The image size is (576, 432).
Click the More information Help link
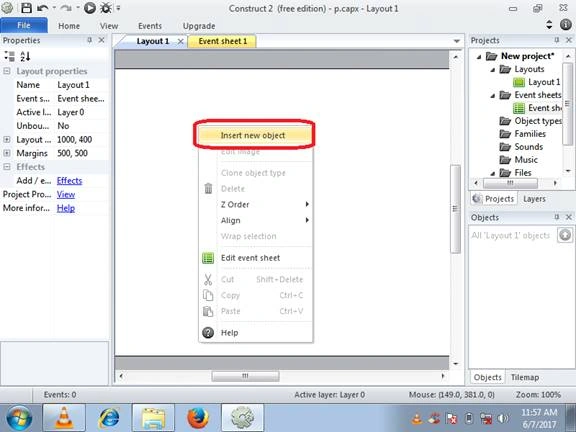point(66,208)
